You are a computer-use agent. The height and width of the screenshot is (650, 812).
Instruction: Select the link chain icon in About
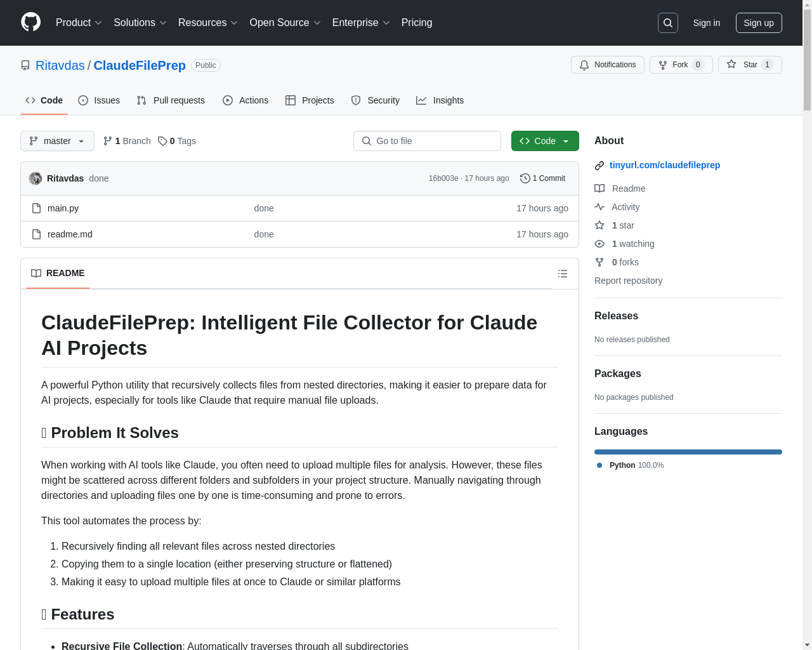[599, 166]
